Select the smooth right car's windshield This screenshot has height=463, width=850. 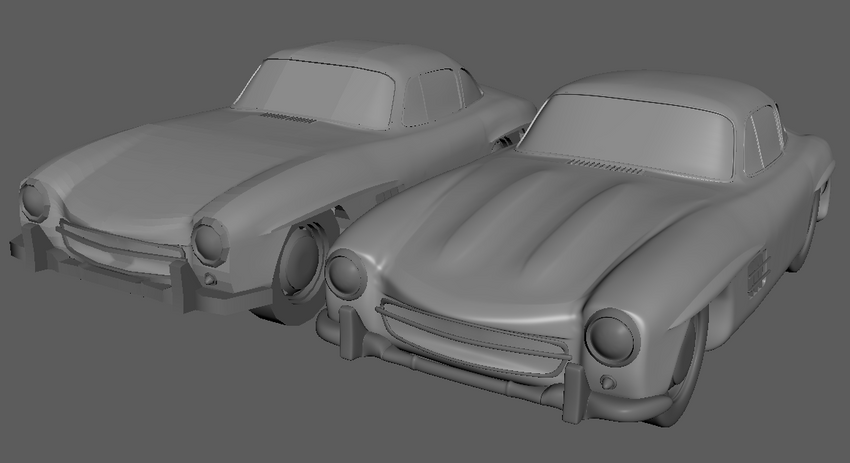[x=629, y=136]
